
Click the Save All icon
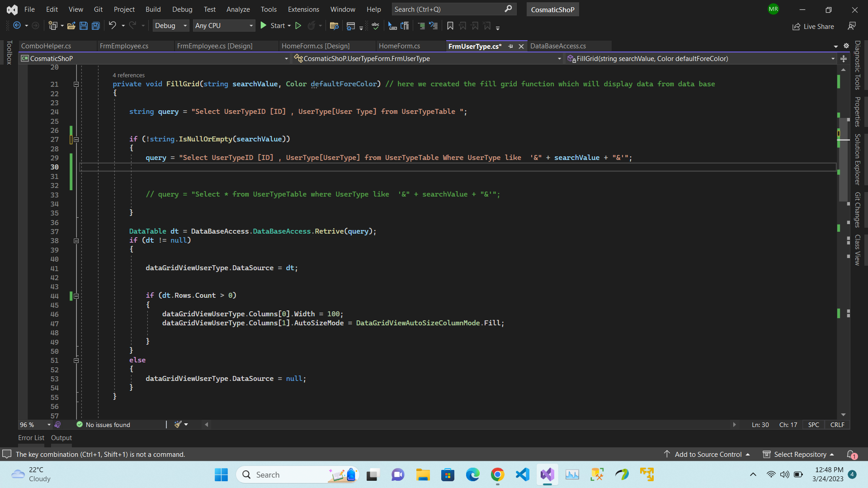tap(96, 26)
